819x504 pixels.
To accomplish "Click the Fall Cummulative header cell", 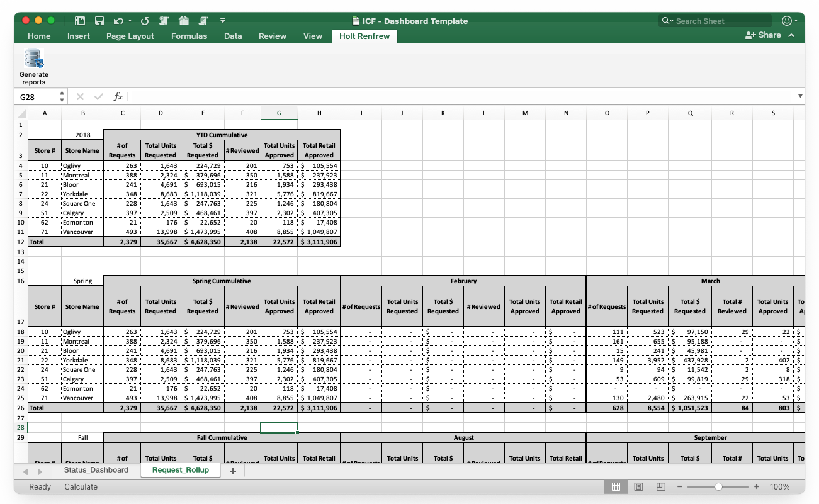I will (x=222, y=437).
